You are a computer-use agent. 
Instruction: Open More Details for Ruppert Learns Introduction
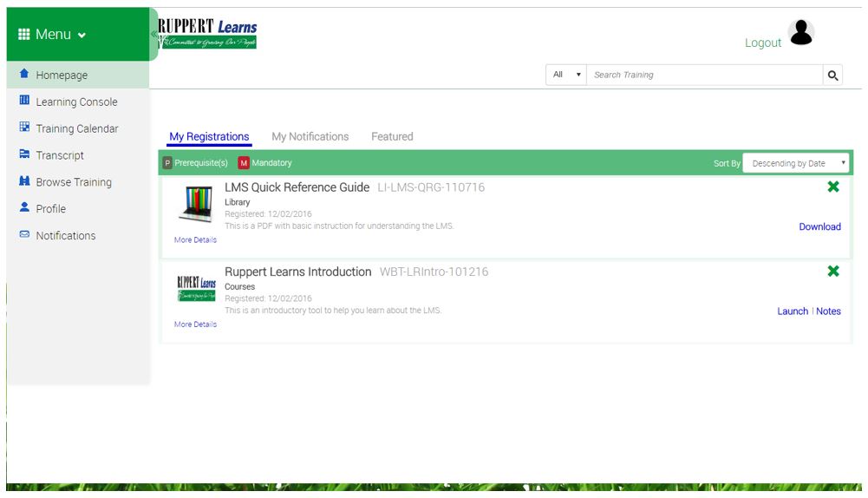(195, 324)
